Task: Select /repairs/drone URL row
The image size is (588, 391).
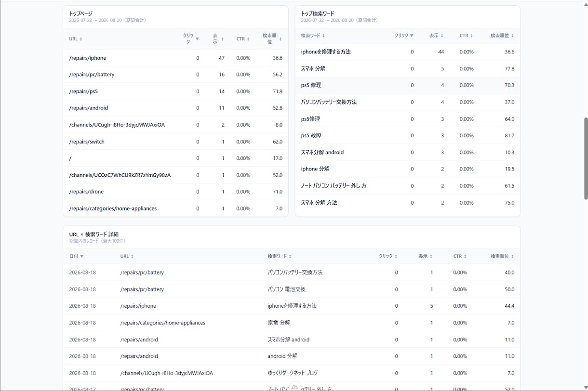Action: (x=175, y=192)
